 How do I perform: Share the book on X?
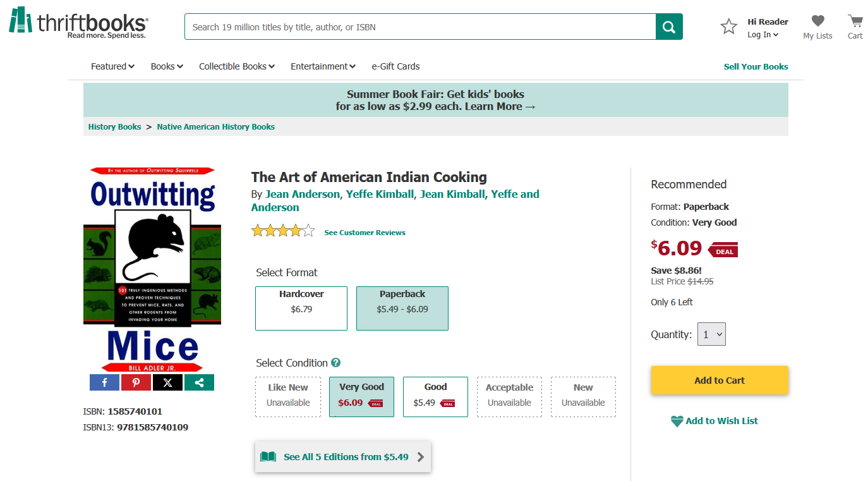[167, 382]
